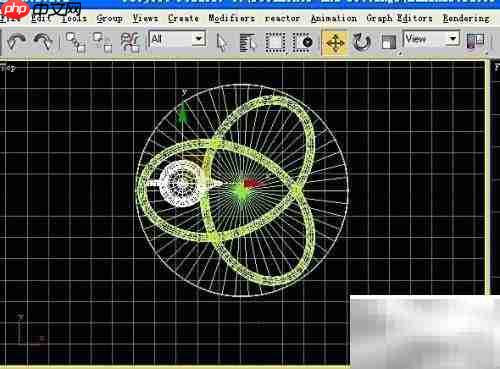500x369 pixels.
Task: Open the selection filter 'All' dropdown
Action: coord(177,39)
